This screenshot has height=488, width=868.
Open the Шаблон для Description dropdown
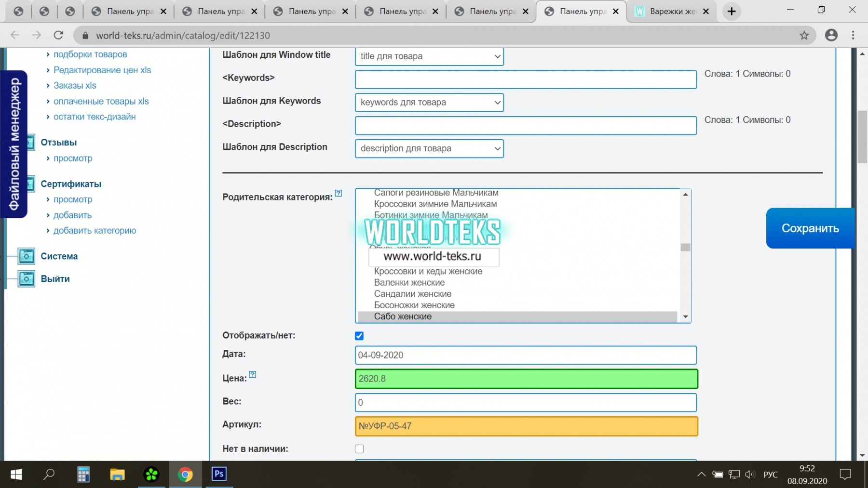pyautogui.click(x=429, y=149)
